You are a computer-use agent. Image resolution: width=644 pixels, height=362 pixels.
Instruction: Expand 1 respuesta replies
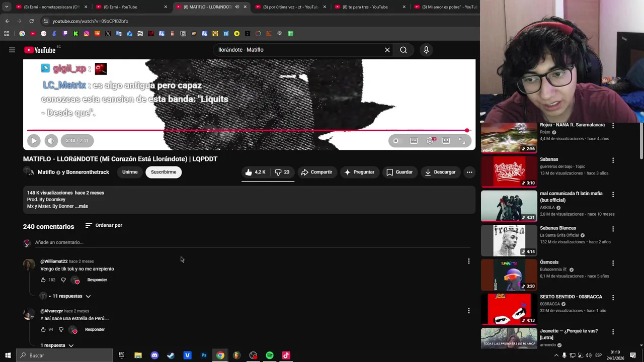(x=57, y=345)
